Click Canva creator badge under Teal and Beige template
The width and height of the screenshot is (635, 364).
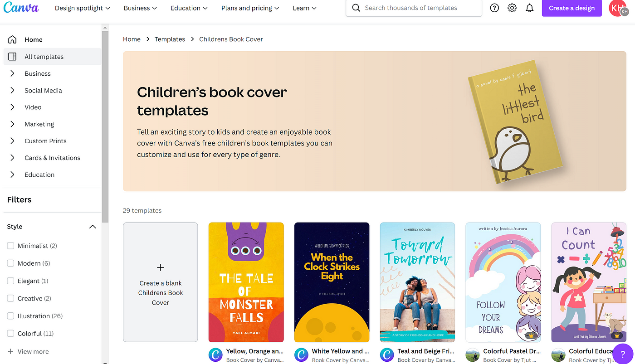(x=387, y=355)
